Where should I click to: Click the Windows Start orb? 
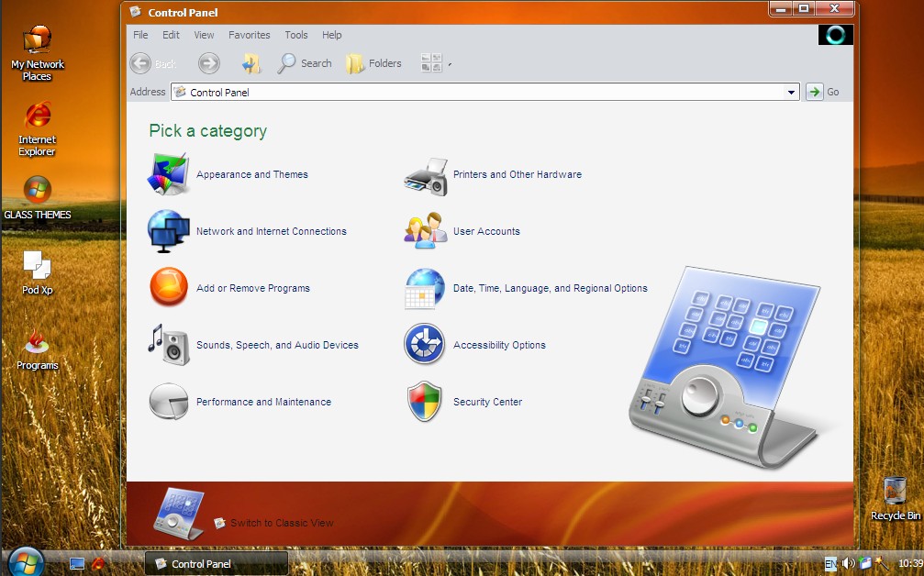click(x=26, y=562)
